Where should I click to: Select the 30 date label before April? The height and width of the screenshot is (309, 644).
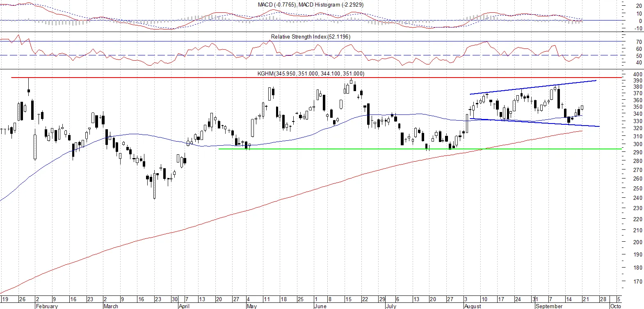point(175,299)
